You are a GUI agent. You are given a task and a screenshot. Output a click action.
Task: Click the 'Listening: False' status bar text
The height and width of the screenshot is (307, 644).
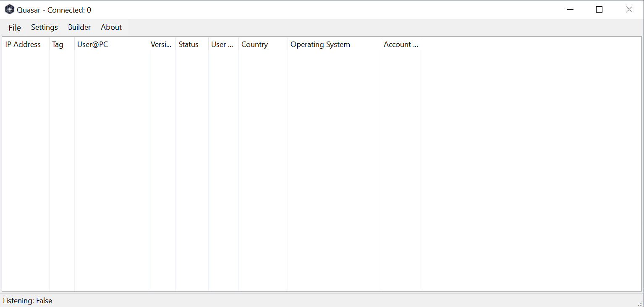click(28, 301)
